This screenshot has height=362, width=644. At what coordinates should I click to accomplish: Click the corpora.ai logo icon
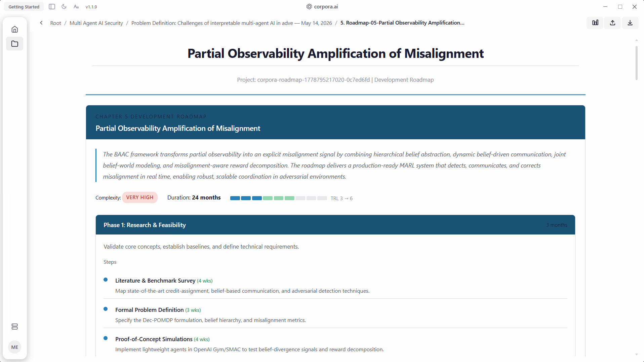[x=309, y=7]
